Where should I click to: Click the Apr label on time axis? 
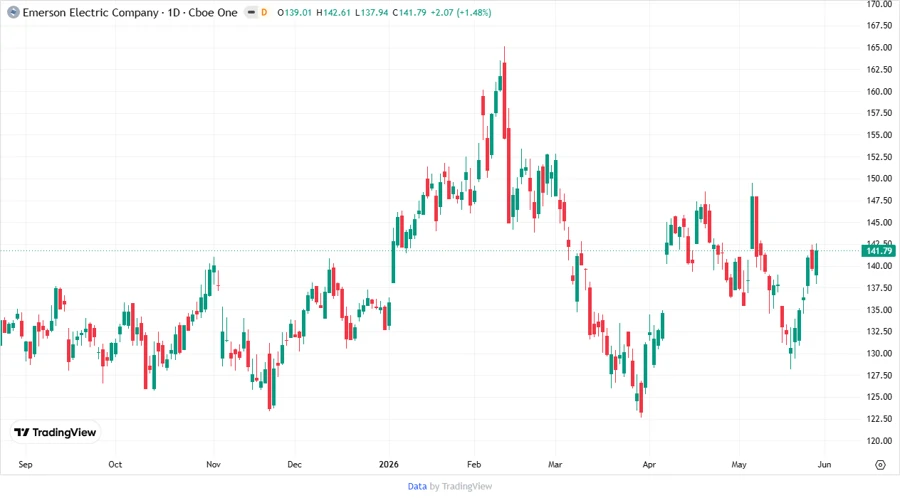(x=649, y=464)
